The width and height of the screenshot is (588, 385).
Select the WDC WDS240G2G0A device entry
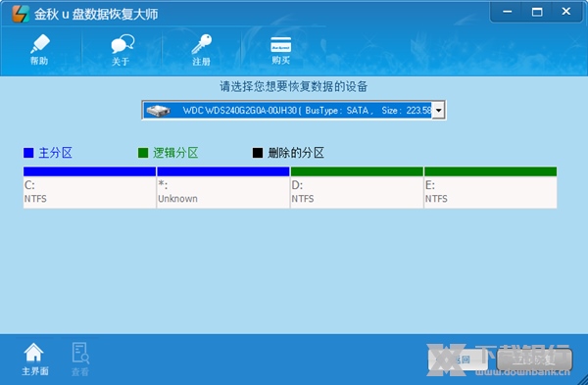(287, 111)
